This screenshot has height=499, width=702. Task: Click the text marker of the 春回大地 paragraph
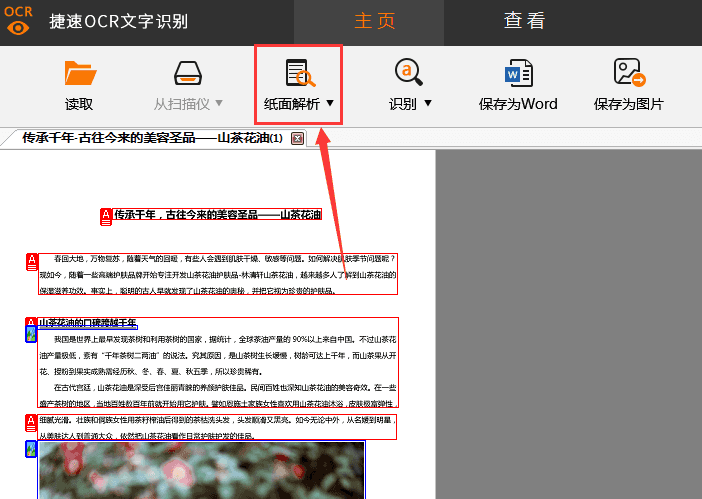pyautogui.click(x=31, y=262)
